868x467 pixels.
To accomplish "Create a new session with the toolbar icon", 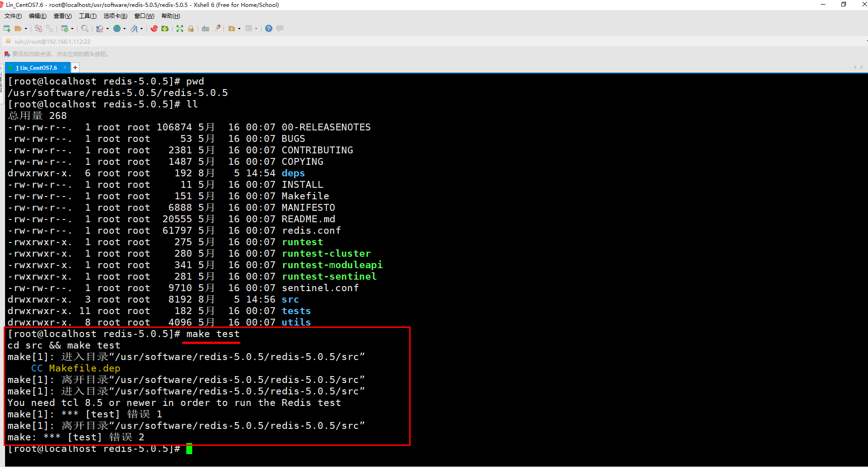I will (x=7, y=28).
